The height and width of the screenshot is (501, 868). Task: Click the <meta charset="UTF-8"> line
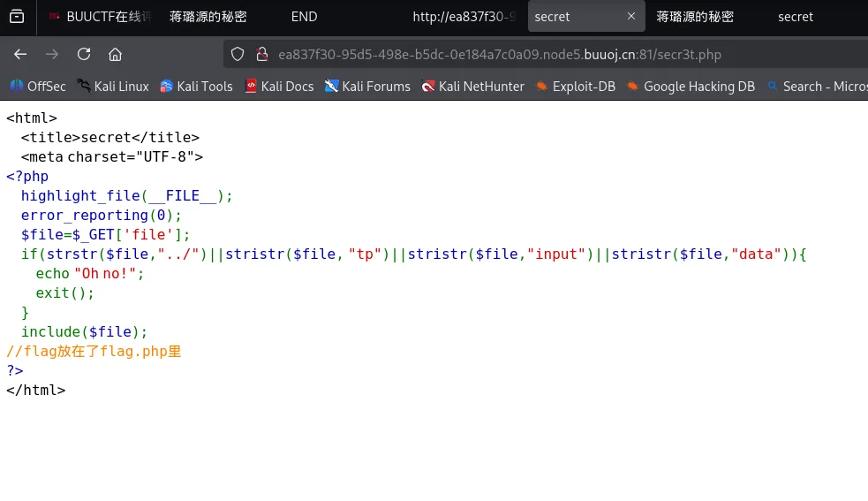(112, 157)
